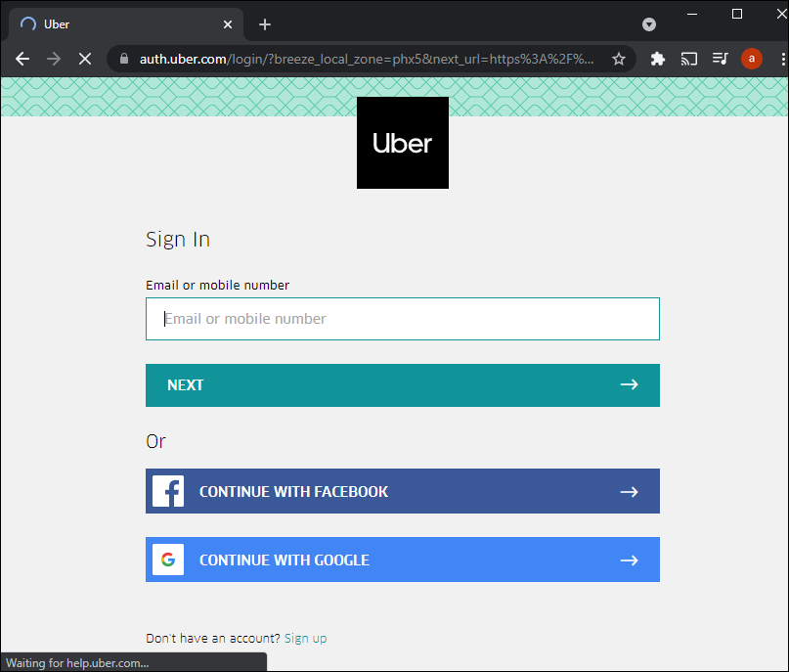Continue with Google

[x=403, y=560]
